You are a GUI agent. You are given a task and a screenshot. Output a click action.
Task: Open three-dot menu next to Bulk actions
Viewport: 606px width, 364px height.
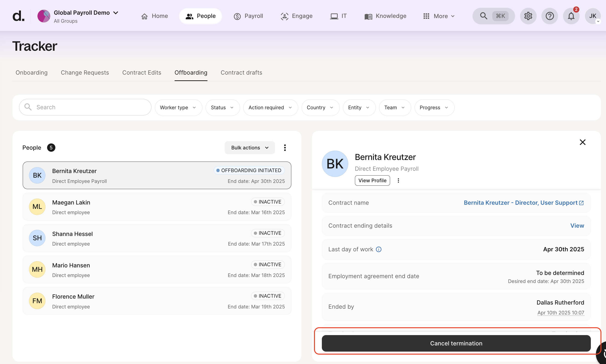pos(285,148)
